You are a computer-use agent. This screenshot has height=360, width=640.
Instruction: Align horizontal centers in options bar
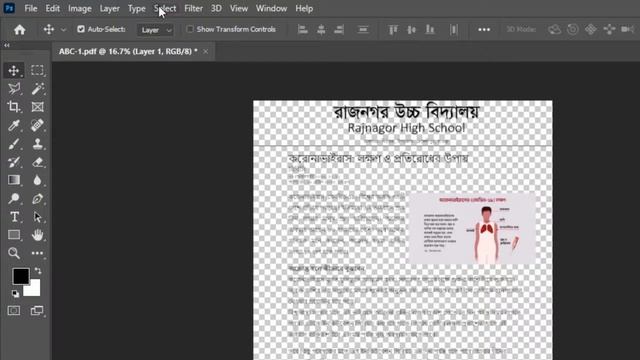pyautogui.click(x=321, y=29)
